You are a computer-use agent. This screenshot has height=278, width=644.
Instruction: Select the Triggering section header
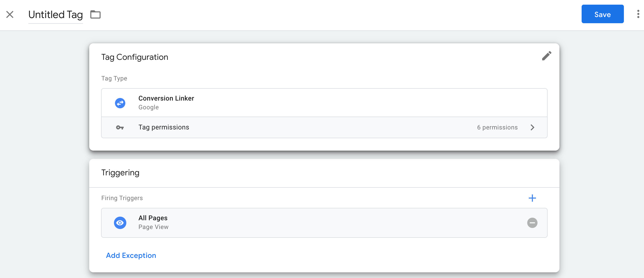pyautogui.click(x=120, y=173)
